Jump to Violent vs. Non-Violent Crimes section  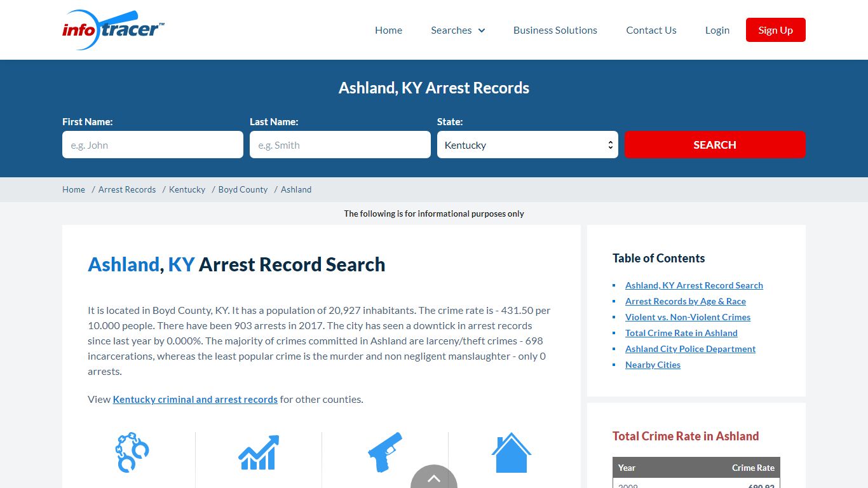coord(688,317)
